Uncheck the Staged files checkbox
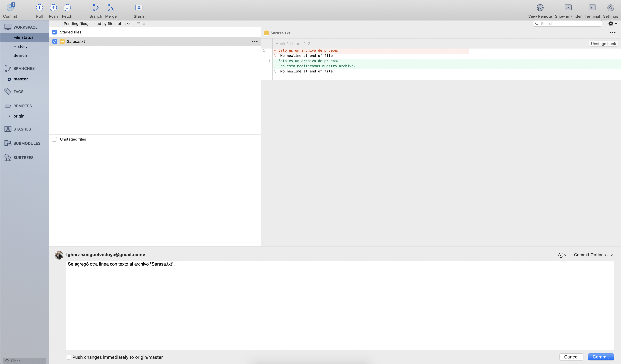Viewport: 621px width, 364px height. point(54,32)
